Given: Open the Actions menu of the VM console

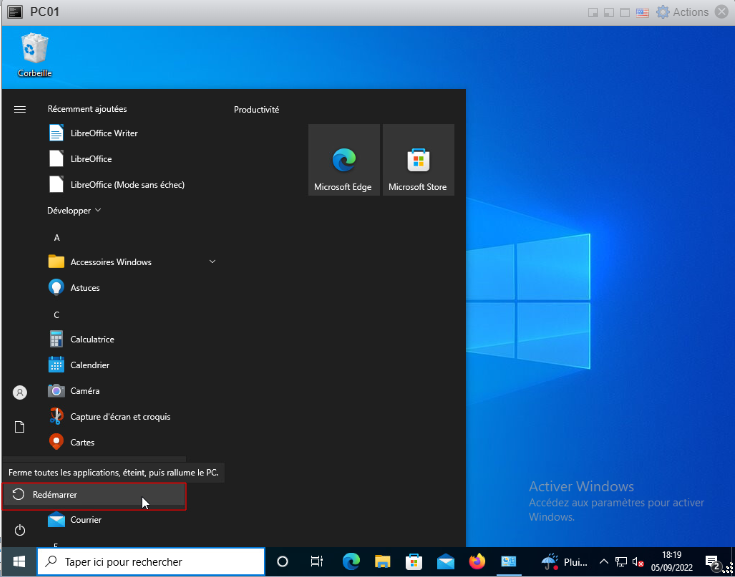Looking at the screenshot, I should (x=690, y=12).
